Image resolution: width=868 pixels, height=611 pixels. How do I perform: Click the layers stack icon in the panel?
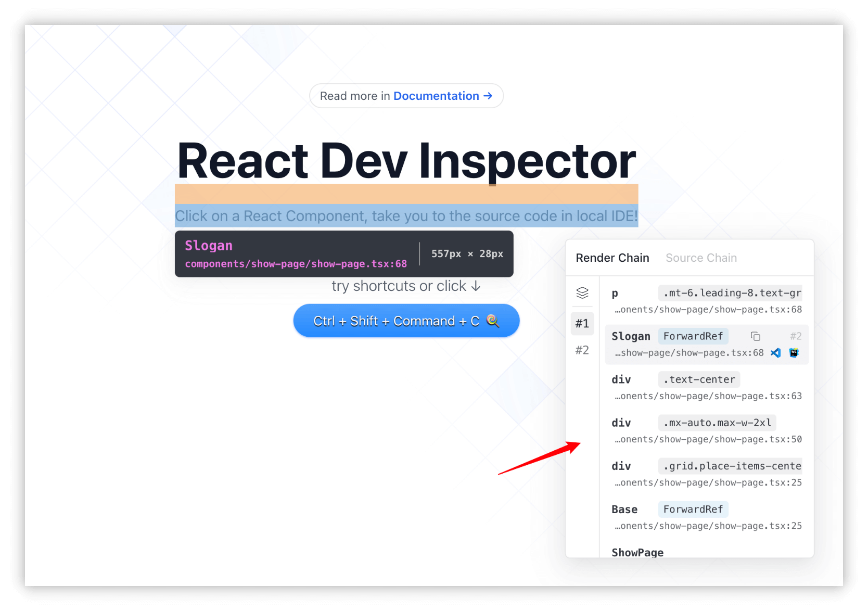(x=582, y=292)
